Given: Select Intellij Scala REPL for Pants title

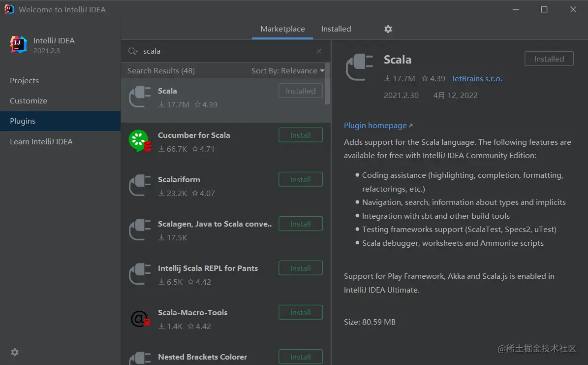Looking at the screenshot, I should (208, 268).
